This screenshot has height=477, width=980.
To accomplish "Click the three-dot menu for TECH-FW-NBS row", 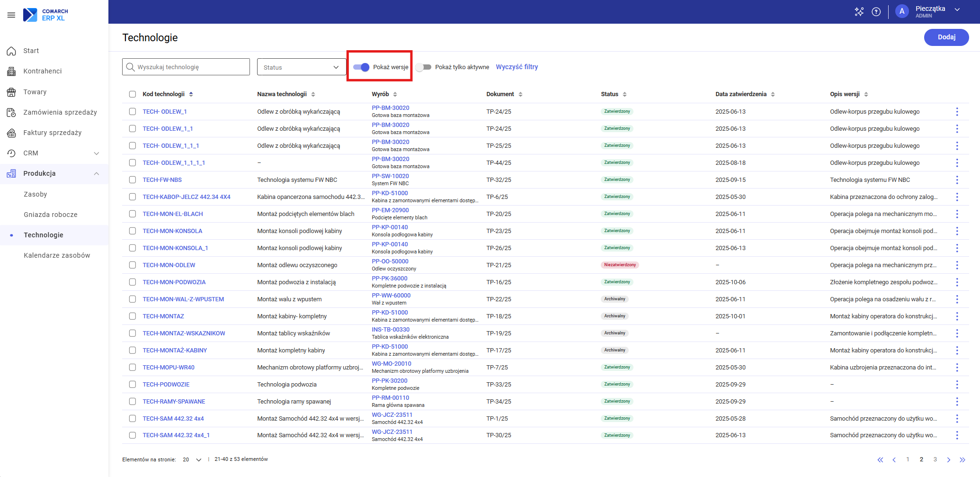I will click(x=957, y=180).
